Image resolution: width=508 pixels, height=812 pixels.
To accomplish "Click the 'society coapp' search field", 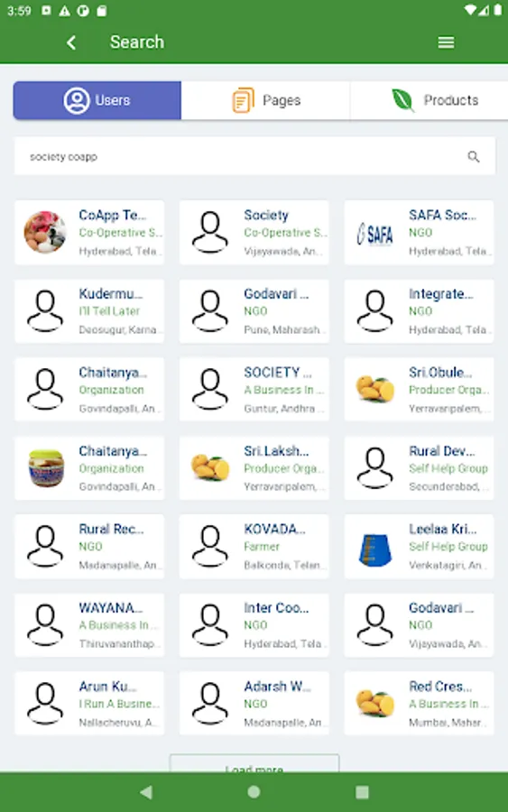I will coord(254,156).
